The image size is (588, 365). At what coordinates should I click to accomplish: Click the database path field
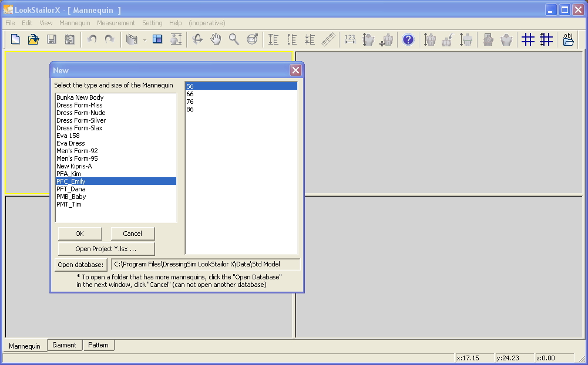(206, 264)
